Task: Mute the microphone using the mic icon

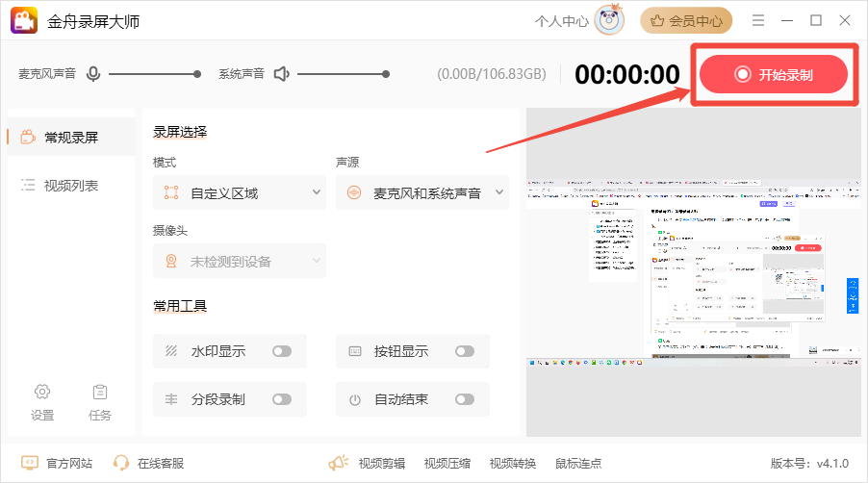Action: (x=93, y=73)
